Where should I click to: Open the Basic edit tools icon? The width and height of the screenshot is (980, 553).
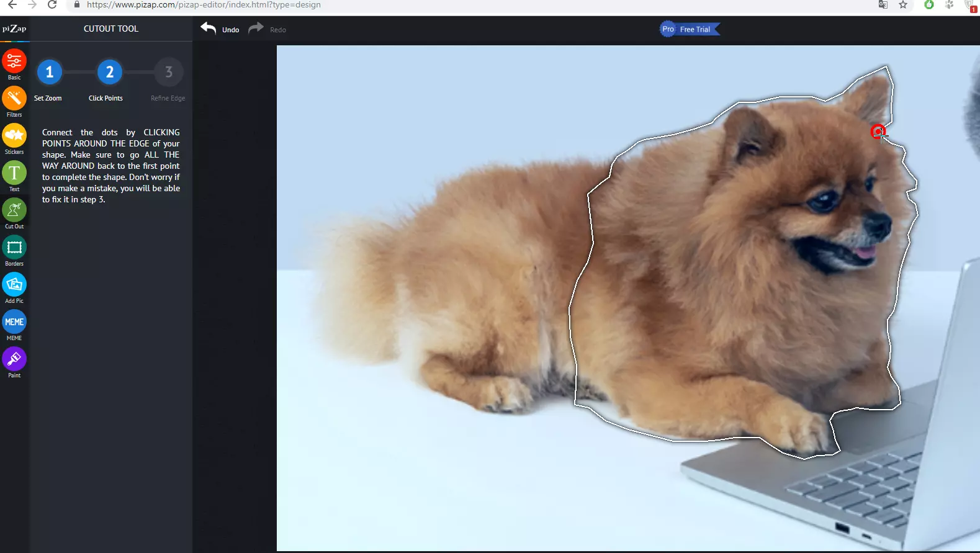tap(14, 61)
